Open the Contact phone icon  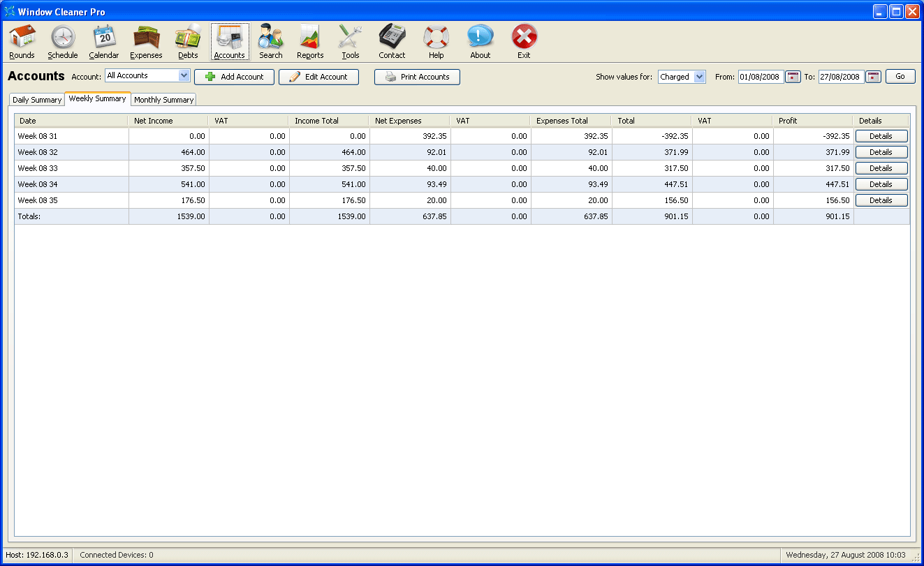coord(392,37)
